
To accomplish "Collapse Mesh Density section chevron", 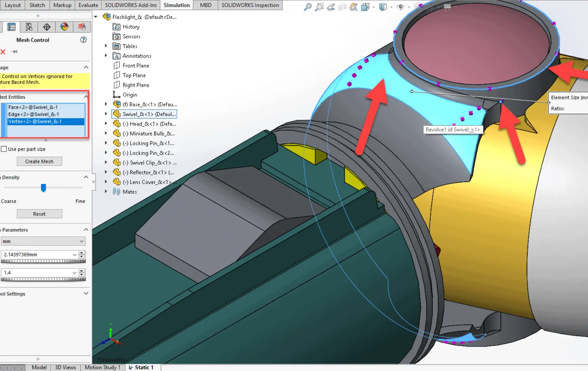I will pyautogui.click(x=86, y=177).
